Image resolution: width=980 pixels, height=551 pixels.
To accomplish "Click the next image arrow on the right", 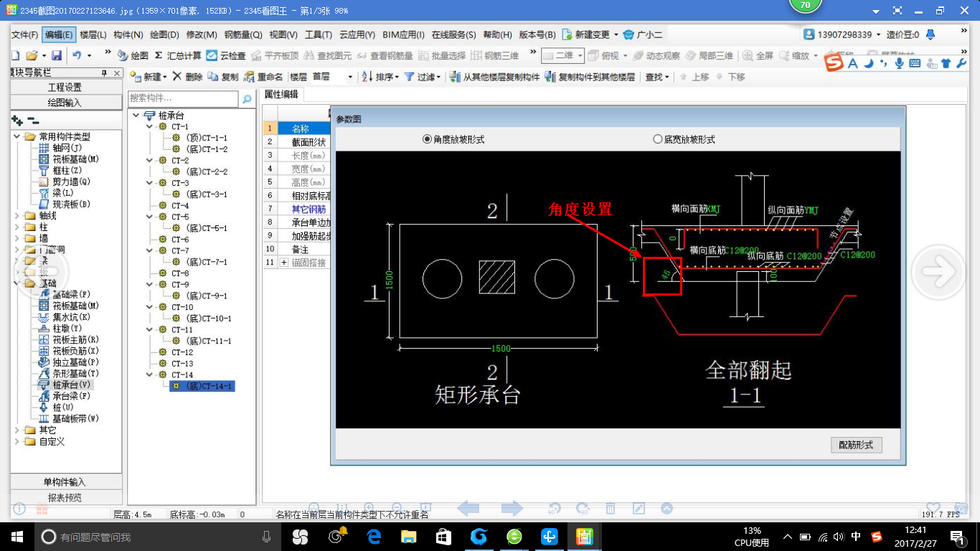I will pyautogui.click(x=937, y=271).
